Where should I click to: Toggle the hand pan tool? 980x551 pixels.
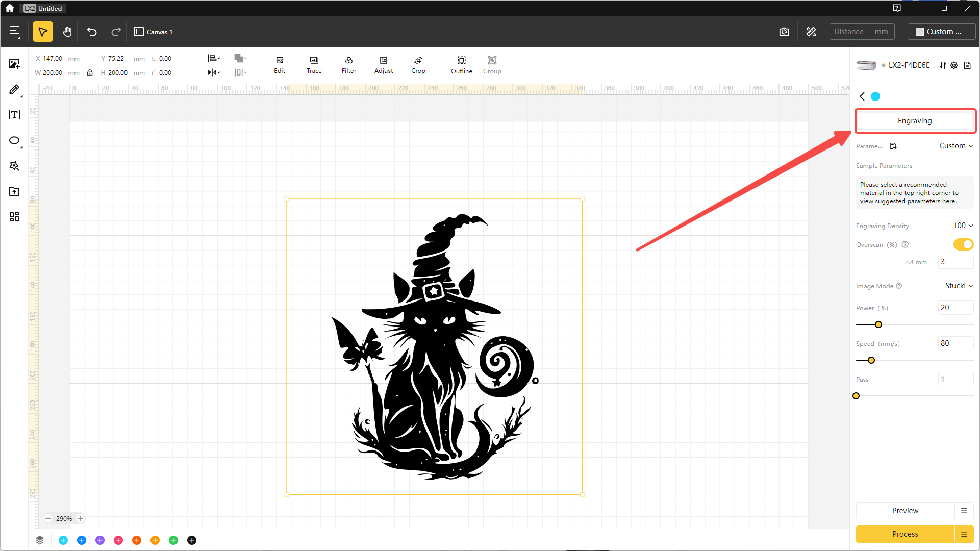click(67, 31)
